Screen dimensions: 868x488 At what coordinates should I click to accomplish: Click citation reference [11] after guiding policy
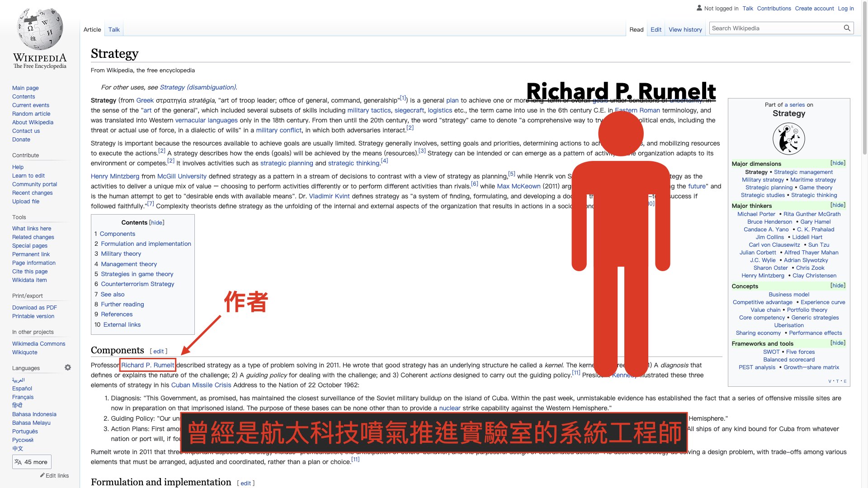[x=576, y=373]
